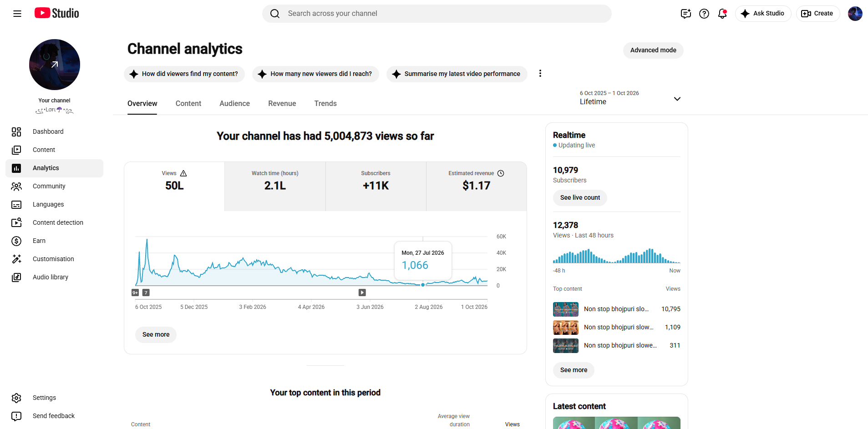Screen dimensions: 868x429
Task: Open the more options three-dot menu
Action: [x=540, y=73]
